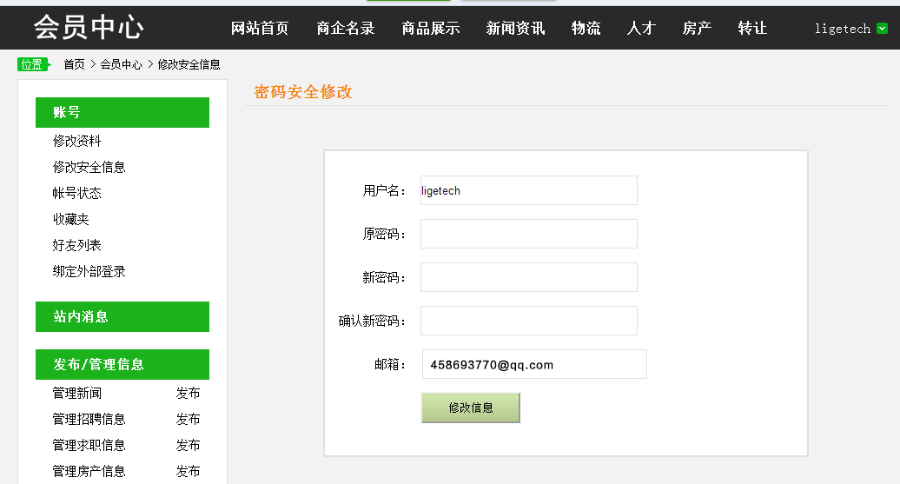
Task: Expand the 发布/管理信息 sidebar section
Action: coord(122,365)
